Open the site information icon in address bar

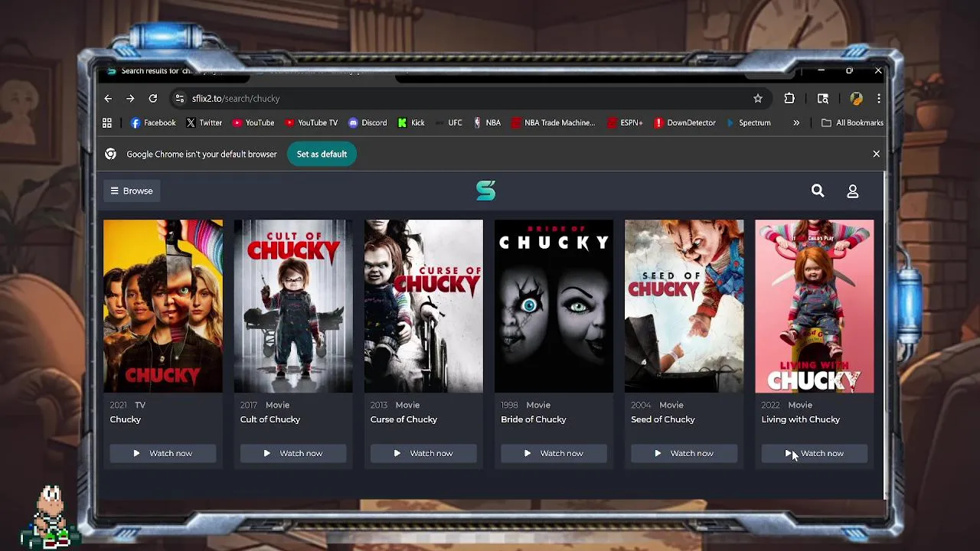179,99
